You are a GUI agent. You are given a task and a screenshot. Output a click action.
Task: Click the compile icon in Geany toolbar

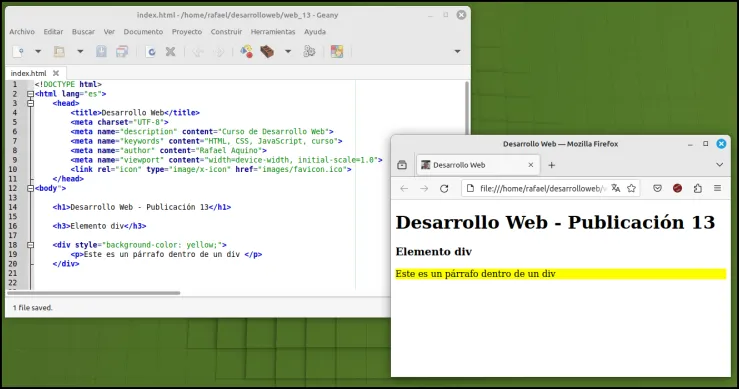(246, 51)
